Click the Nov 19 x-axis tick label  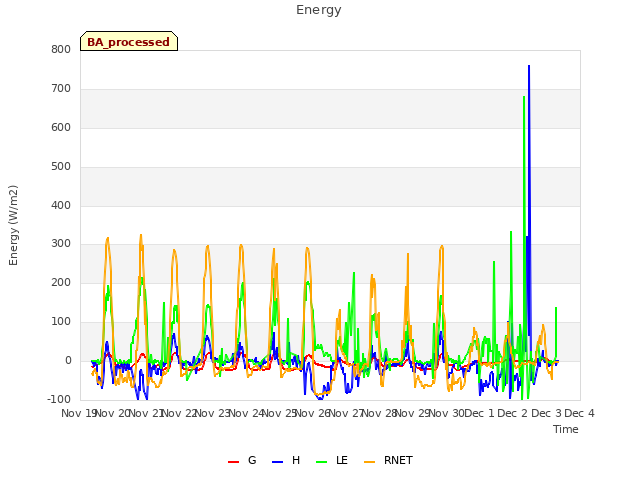click(x=79, y=413)
